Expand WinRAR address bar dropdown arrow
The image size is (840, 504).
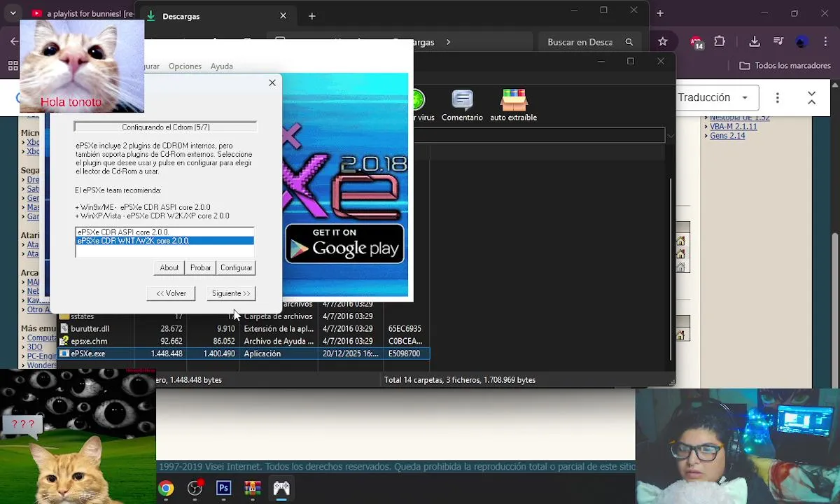(671, 136)
